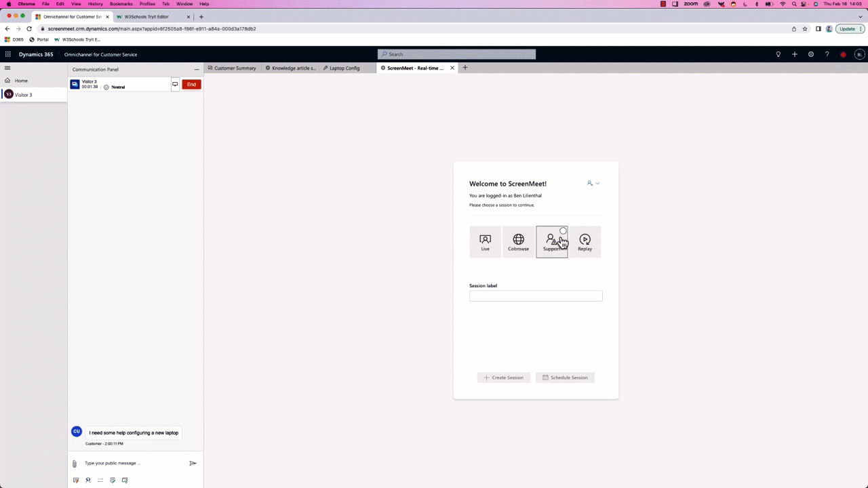This screenshot has height=488, width=868.
Task: Open Spotlight search in the menu bar
Action: tap(794, 3)
